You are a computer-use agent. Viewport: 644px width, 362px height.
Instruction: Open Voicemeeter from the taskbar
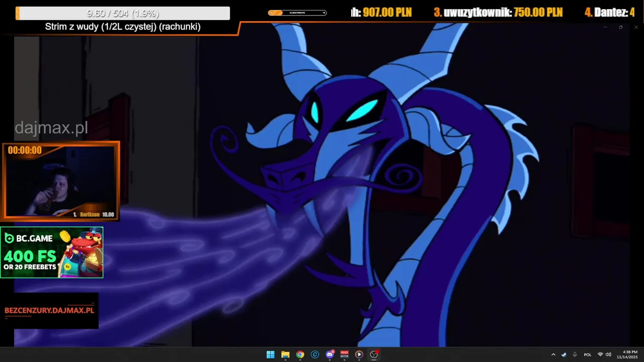coord(344,354)
